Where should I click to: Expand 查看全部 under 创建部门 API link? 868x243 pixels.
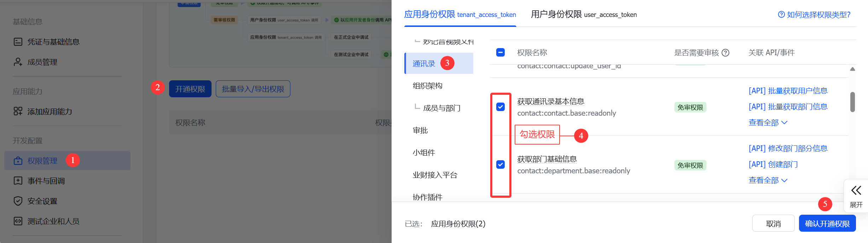(x=768, y=180)
